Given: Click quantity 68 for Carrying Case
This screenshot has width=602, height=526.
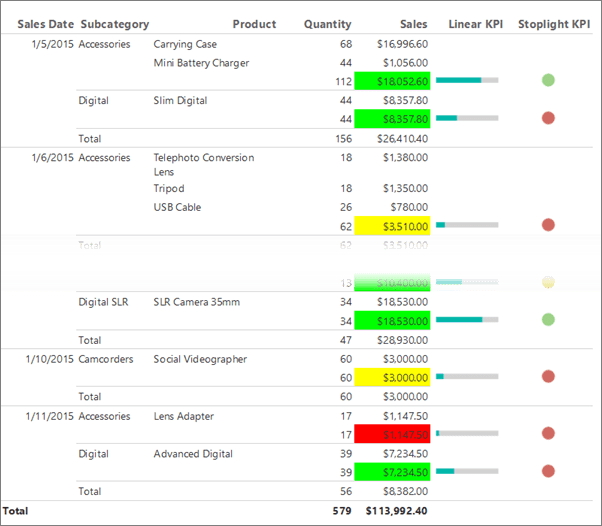Looking at the screenshot, I should (346, 44).
